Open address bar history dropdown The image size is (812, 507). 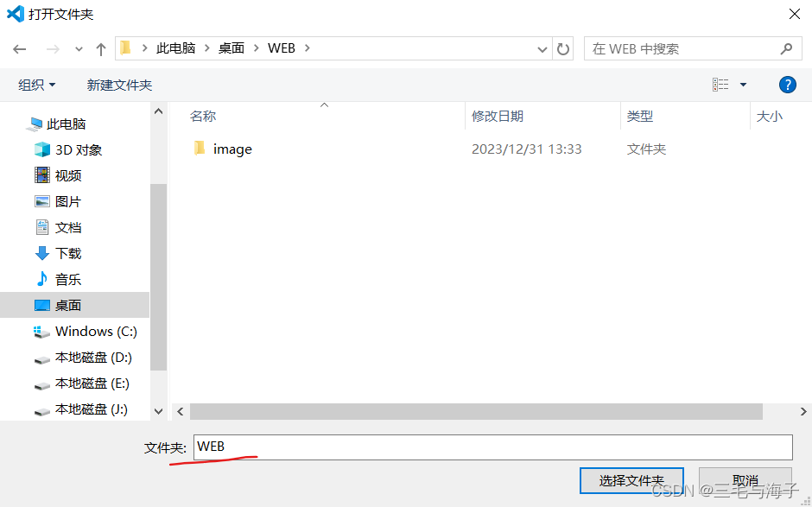pyautogui.click(x=542, y=49)
